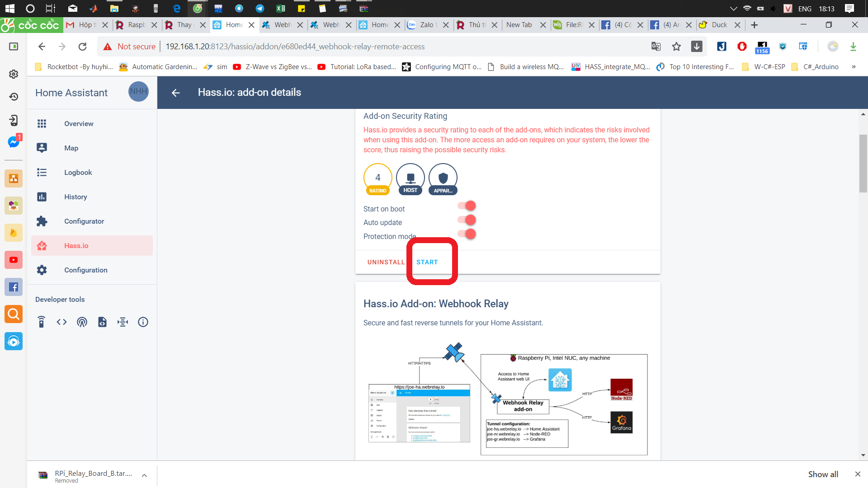This screenshot has width=868, height=488.
Task: Open Configuring MQTT bookmark
Action: click(442, 67)
